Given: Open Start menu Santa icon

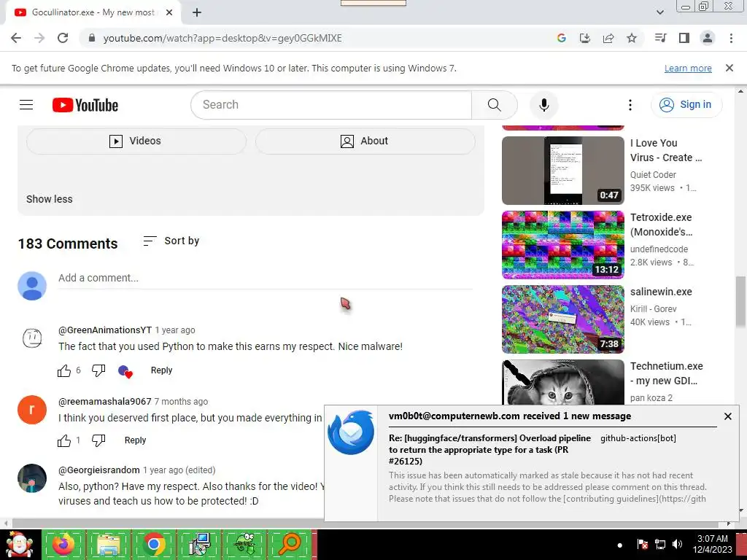Looking at the screenshot, I should pos(20,544).
